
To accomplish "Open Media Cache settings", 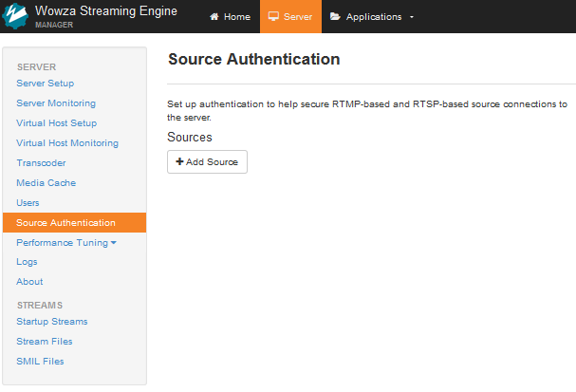I will [x=46, y=183].
